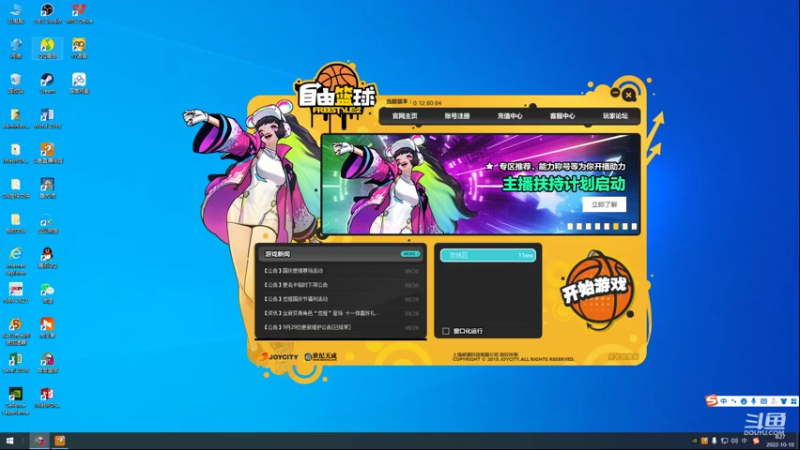Open the Word 2016 desktop shortcut
800x450 pixels.
47,118
